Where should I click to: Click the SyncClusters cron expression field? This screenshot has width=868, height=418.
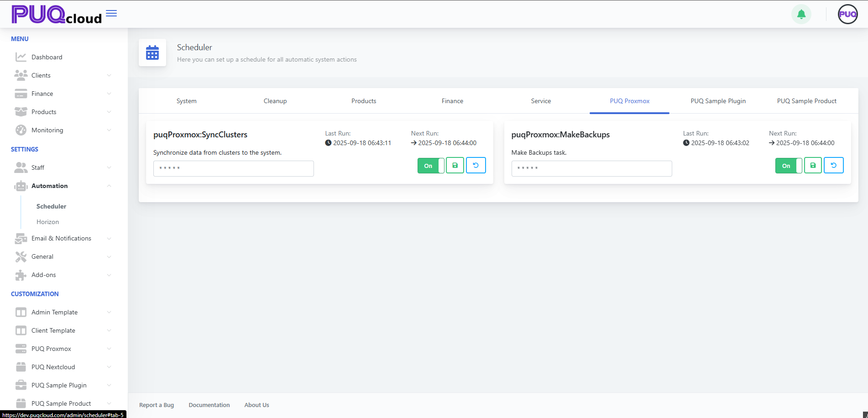[x=234, y=168]
